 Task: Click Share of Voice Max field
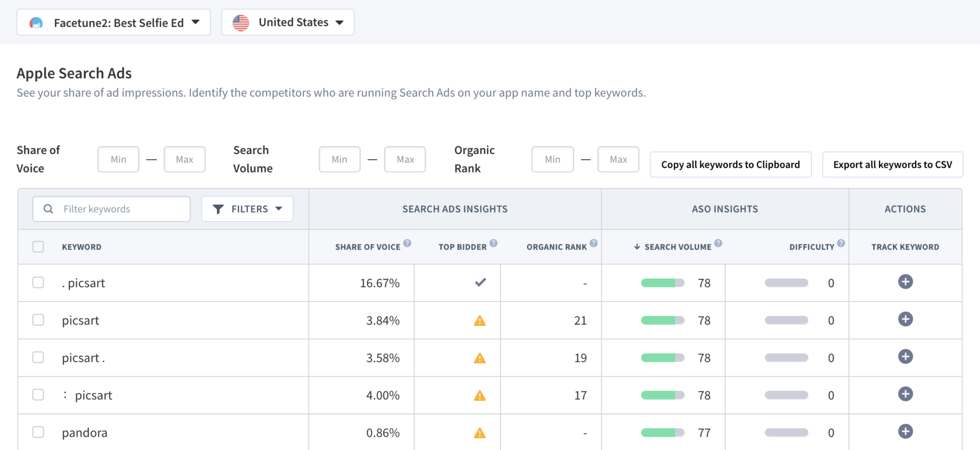184,159
